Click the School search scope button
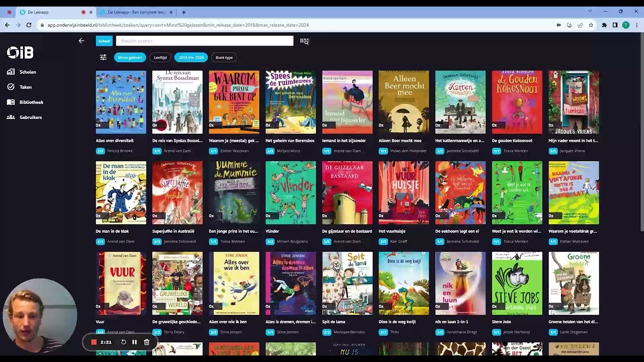Viewport: 644px width, 362px height. tap(104, 41)
